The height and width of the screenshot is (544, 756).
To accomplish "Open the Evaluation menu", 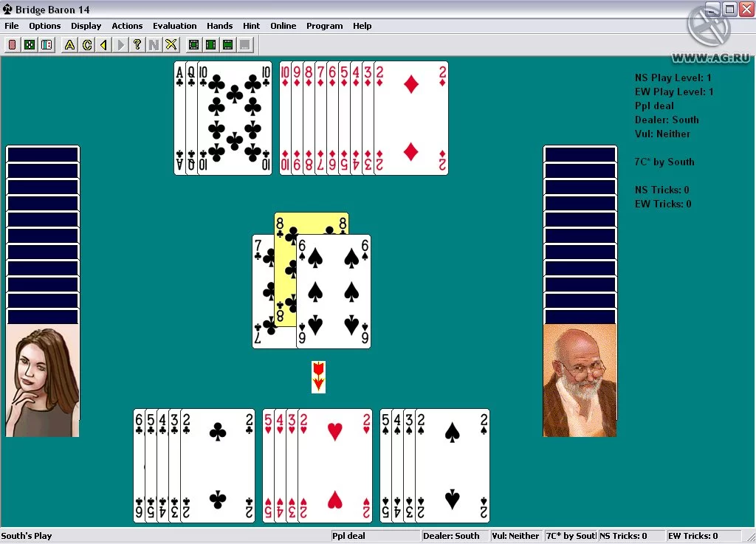I will point(174,26).
